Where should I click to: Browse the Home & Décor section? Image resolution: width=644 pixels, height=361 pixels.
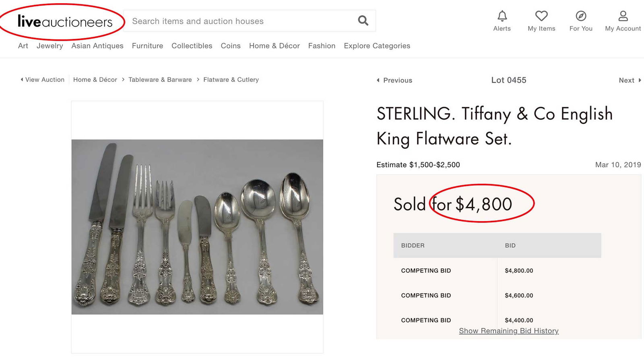[x=274, y=46]
